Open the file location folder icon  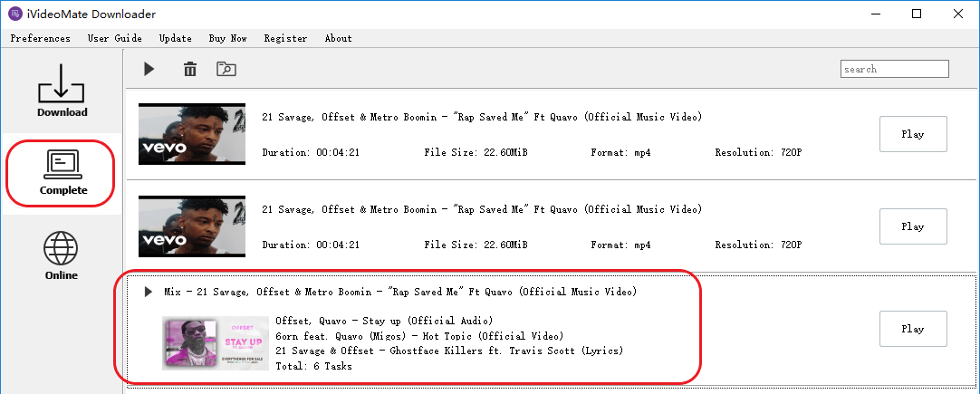(x=226, y=69)
